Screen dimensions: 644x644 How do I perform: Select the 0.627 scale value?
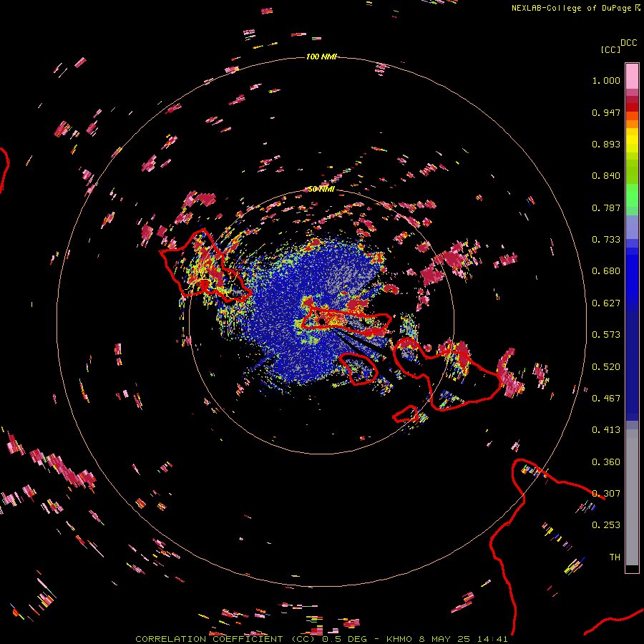point(606,303)
